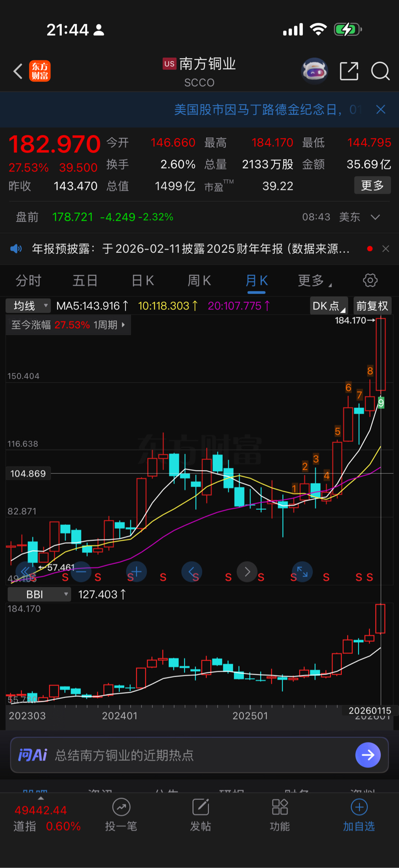Move chart right with the right chevron
This screenshot has height=868, width=399.
247,572
